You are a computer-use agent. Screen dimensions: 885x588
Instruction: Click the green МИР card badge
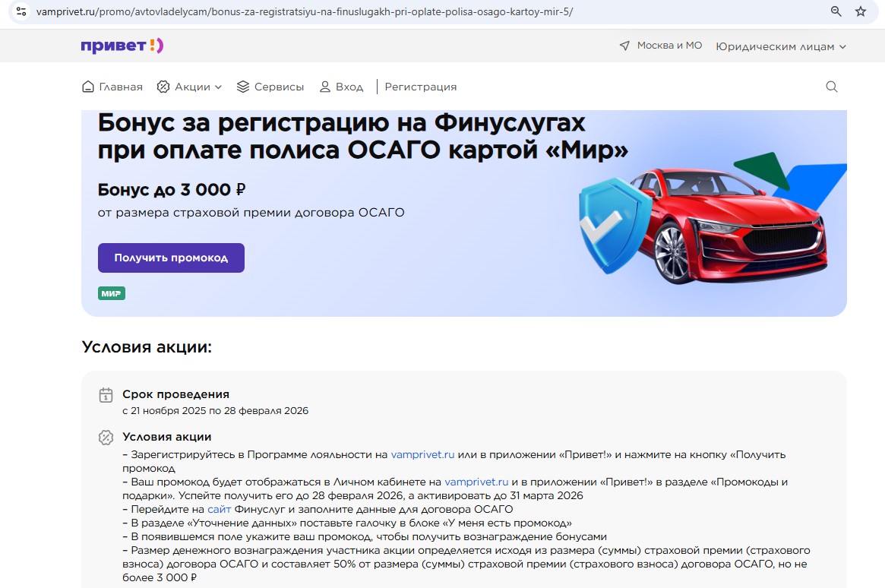point(112,293)
